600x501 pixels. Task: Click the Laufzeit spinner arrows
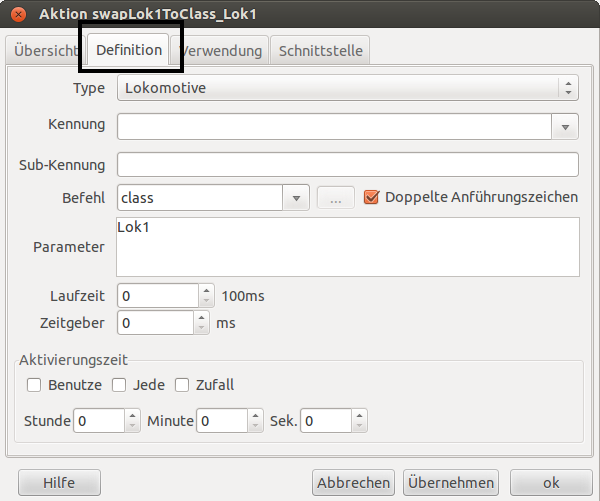[206, 296]
